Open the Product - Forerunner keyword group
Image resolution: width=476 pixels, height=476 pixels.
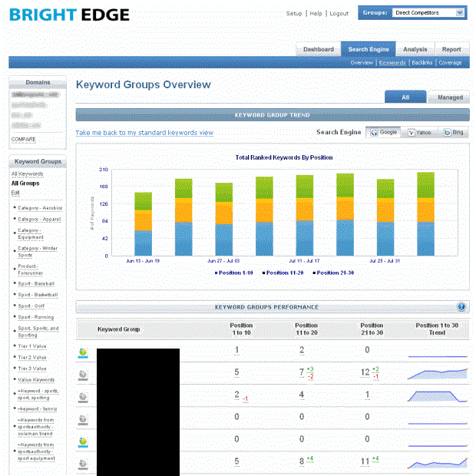[x=31, y=269]
